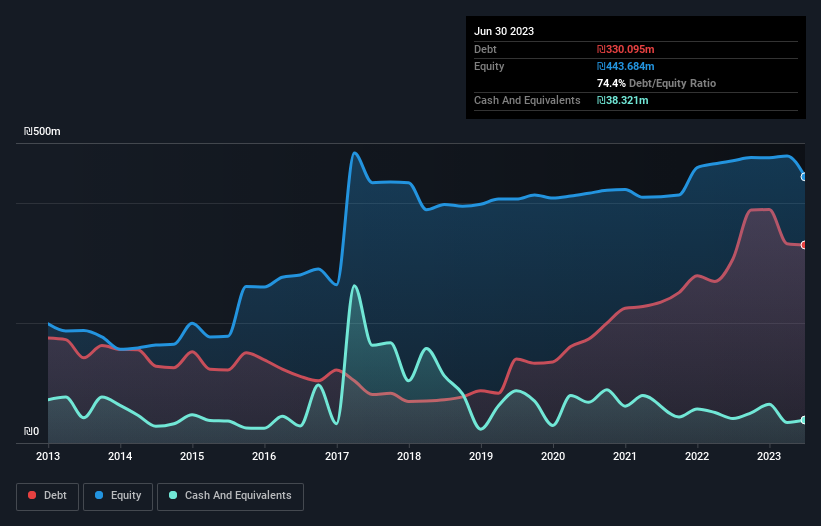Click the 2013 x-axis label

pyautogui.click(x=48, y=456)
